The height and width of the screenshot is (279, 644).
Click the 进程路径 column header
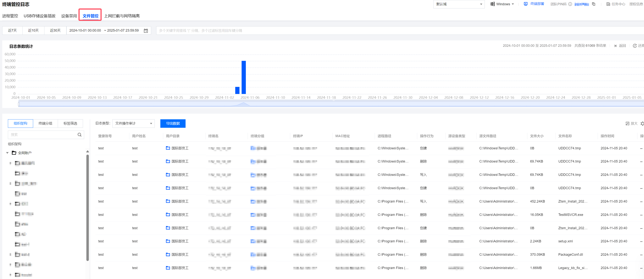(384, 136)
